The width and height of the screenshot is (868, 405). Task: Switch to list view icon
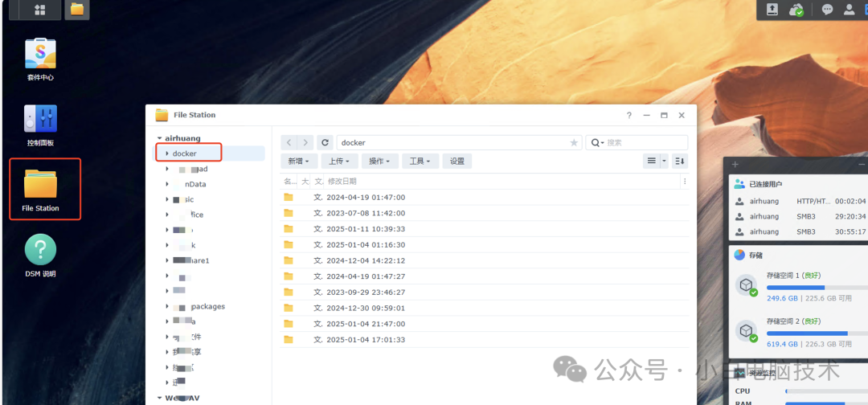652,161
